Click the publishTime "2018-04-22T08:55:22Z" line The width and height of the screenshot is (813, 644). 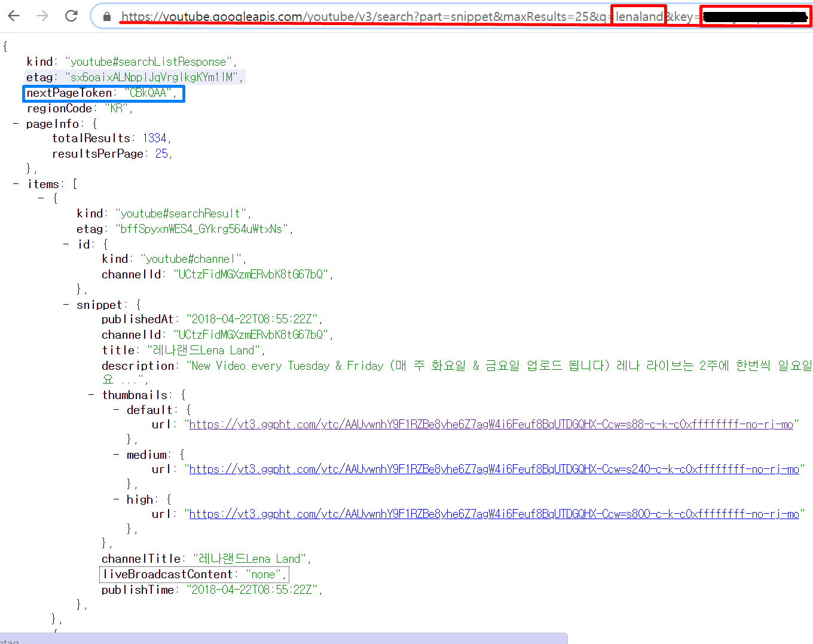[212, 590]
